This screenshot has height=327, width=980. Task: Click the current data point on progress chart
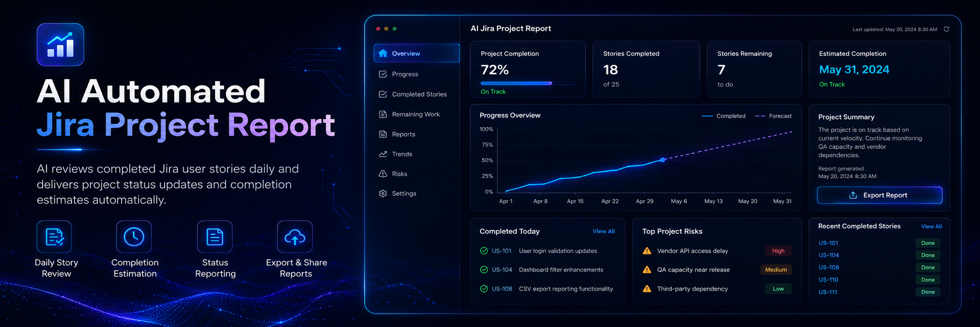662,160
